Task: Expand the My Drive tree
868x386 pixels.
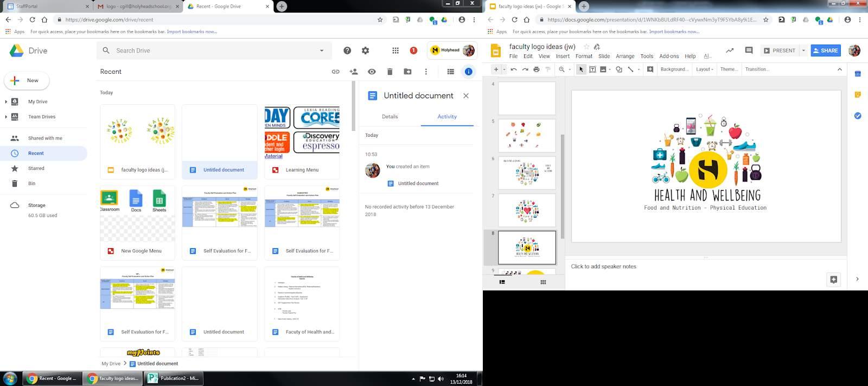Action: (x=6, y=102)
